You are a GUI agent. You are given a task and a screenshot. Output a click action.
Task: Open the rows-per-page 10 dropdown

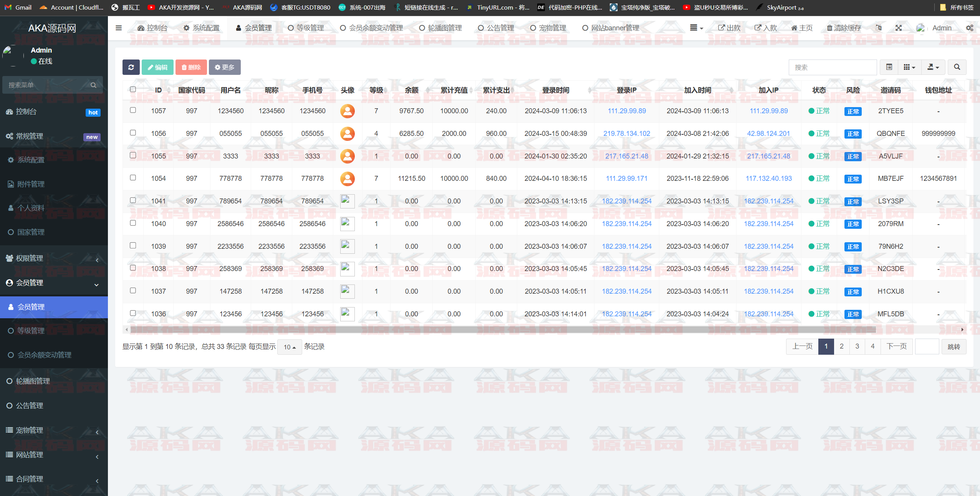point(290,347)
